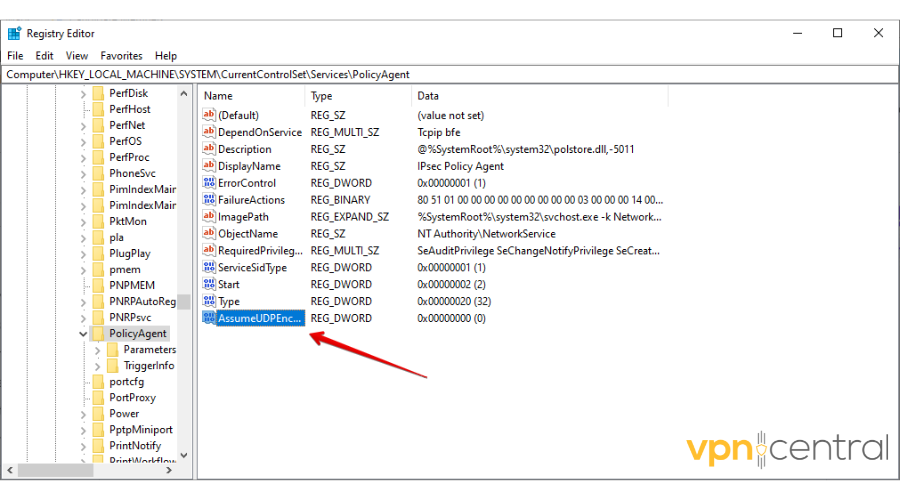The image size is (900, 500).
Task: Click the registry path address bar
Action: [450, 74]
